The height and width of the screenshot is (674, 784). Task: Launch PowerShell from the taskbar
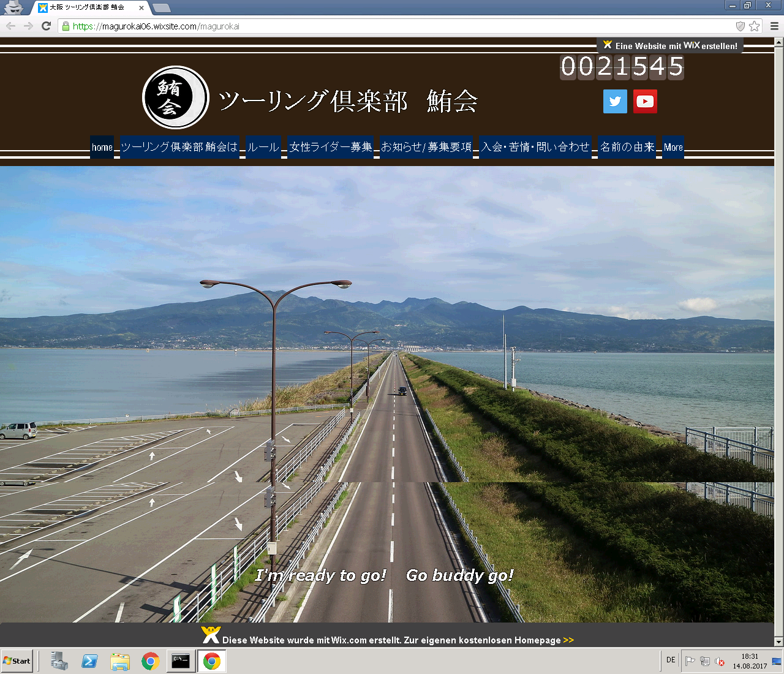tap(90, 661)
